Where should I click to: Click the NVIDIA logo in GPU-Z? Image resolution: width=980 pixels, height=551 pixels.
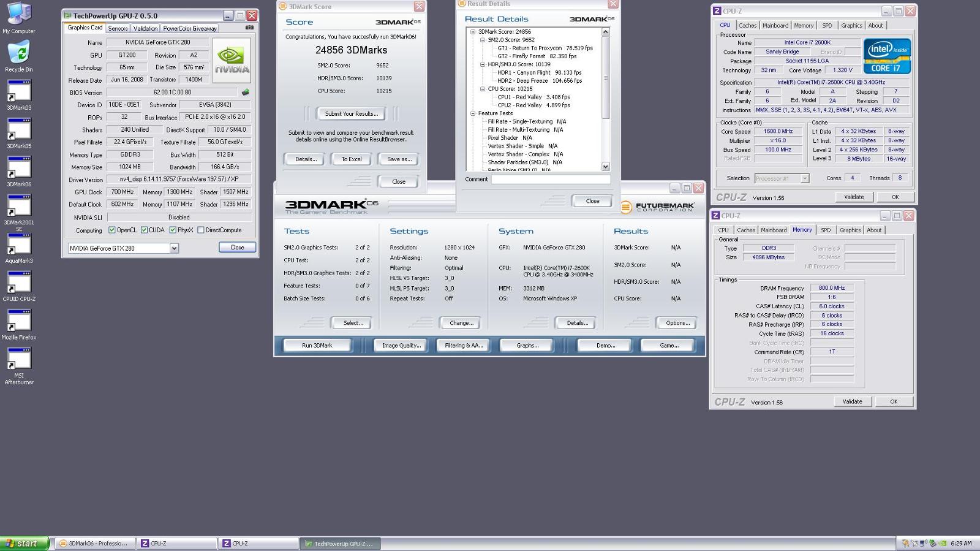point(232,61)
